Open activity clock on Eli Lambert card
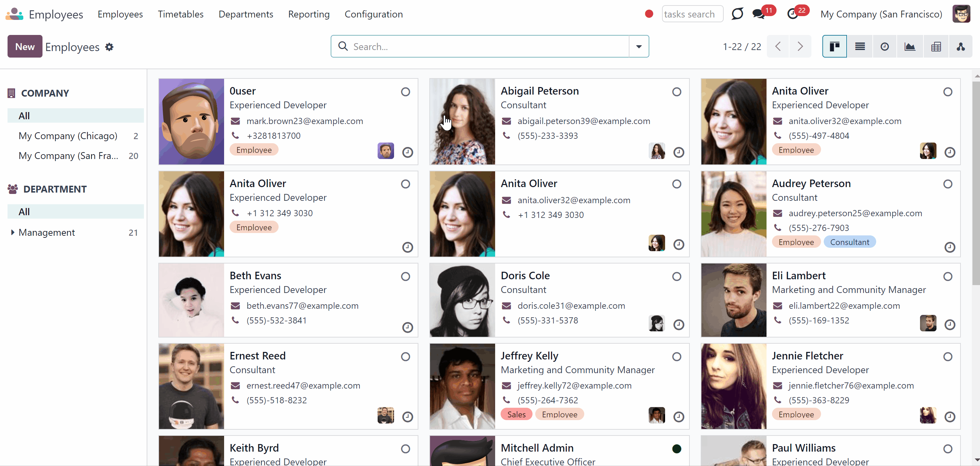The image size is (980, 466). click(x=950, y=324)
